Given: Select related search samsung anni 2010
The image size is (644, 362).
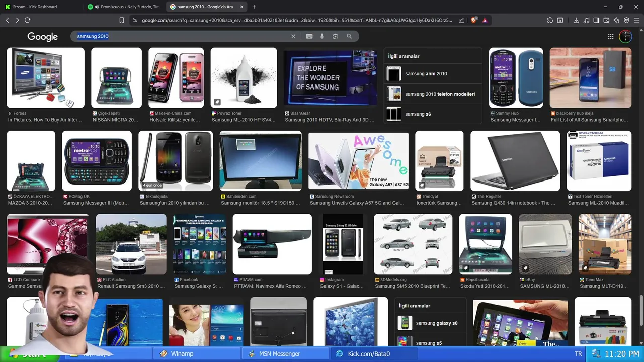Looking at the screenshot, I should point(433,74).
